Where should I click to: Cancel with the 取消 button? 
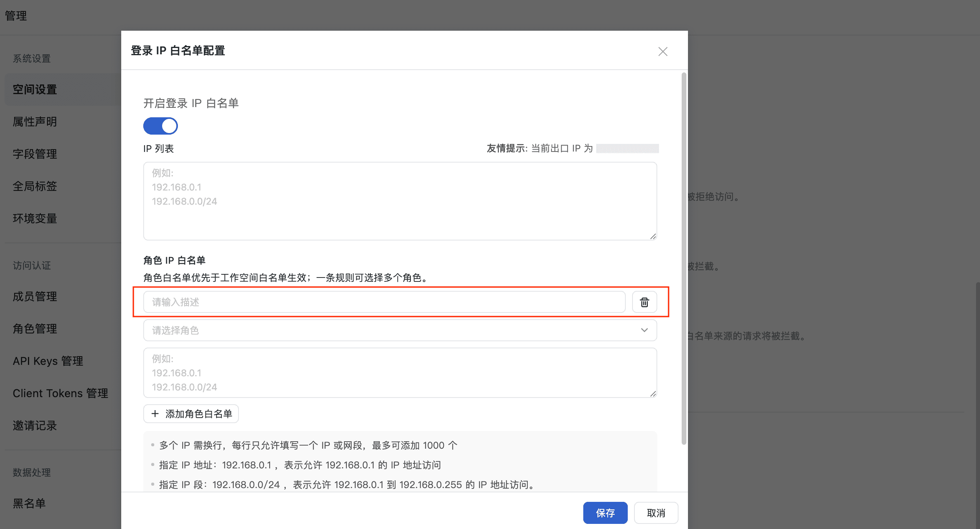coord(656,513)
